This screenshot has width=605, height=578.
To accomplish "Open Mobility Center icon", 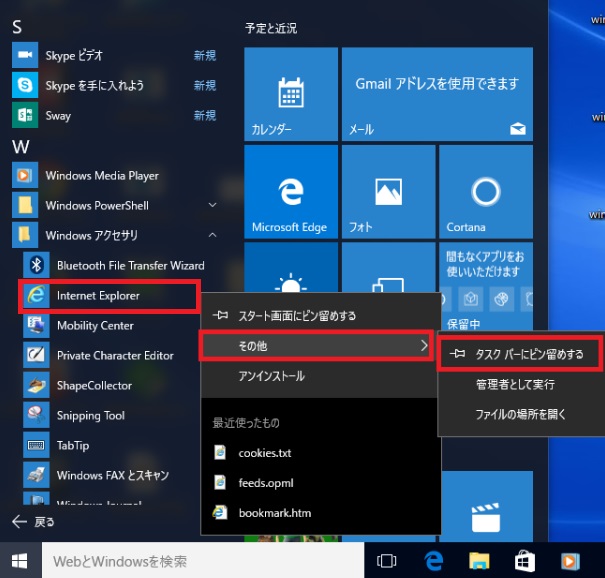I will tap(36, 325).
